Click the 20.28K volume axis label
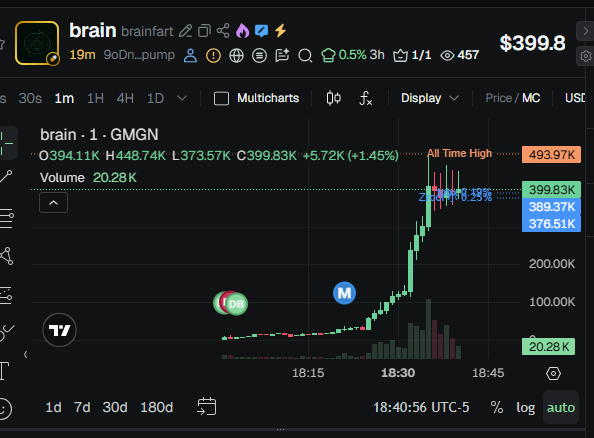594x438 pixels. pos(548,347)
